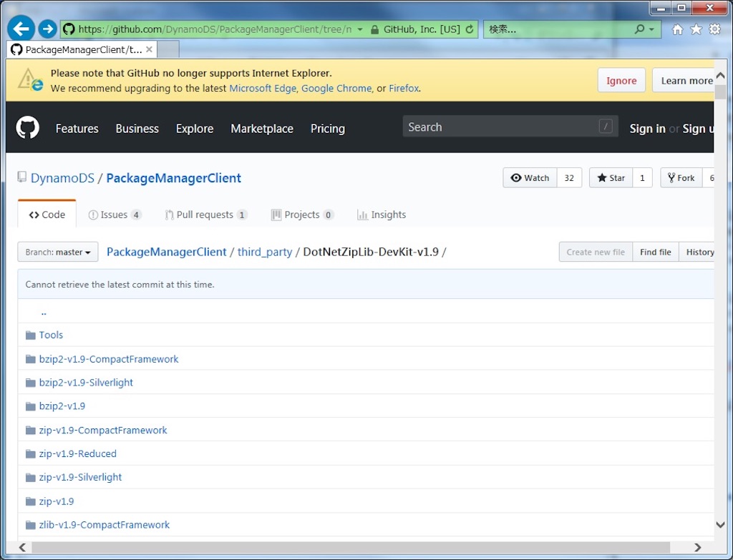
Task: Click the zip-v1.9-Reduced folder icon
Action: (x=31, y=454)
